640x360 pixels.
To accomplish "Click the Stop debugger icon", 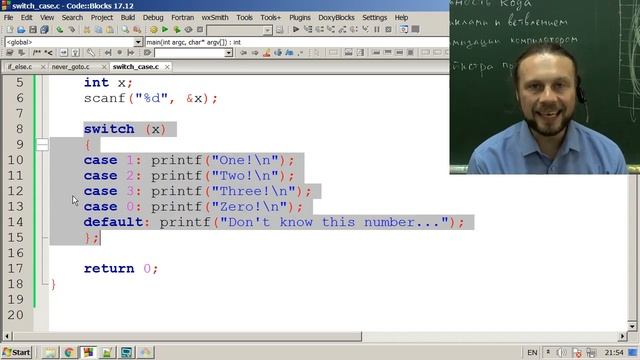I will pos(388,29).
